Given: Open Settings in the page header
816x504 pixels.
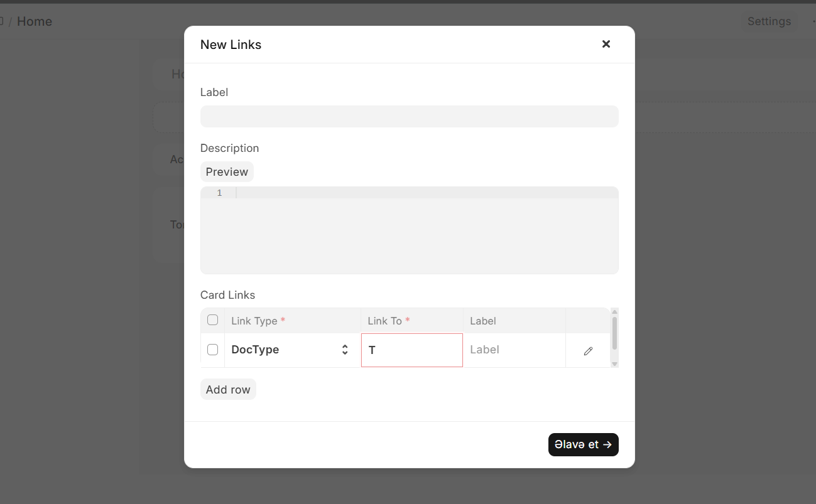Looking at the screenshot, I should [x=769, y=21].
